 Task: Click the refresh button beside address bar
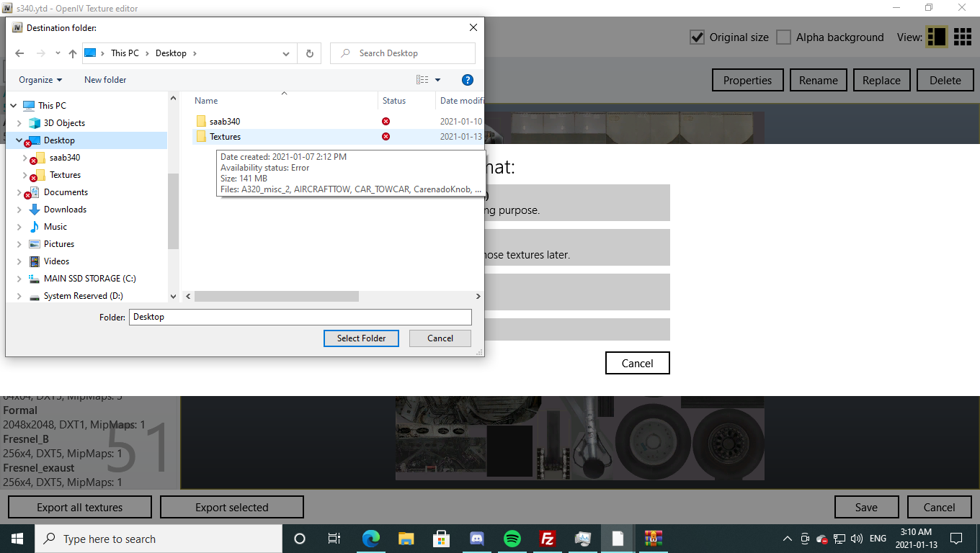(x=309, y=53)
